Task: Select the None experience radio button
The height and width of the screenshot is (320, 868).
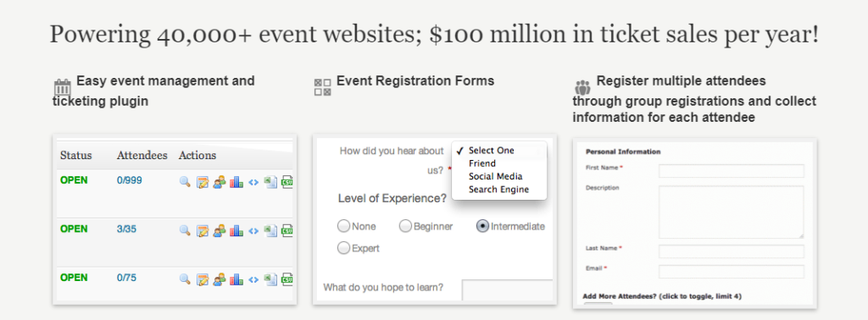Action: [x=344, y=226]
